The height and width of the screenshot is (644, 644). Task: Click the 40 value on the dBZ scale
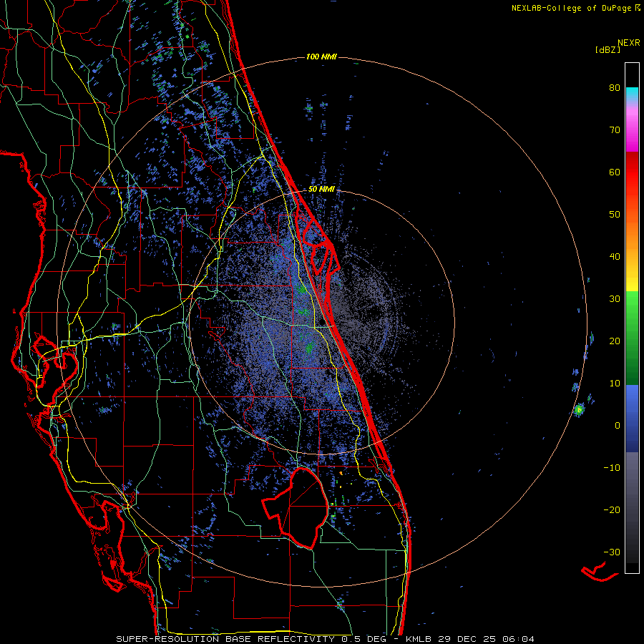(x=615, y=257)
